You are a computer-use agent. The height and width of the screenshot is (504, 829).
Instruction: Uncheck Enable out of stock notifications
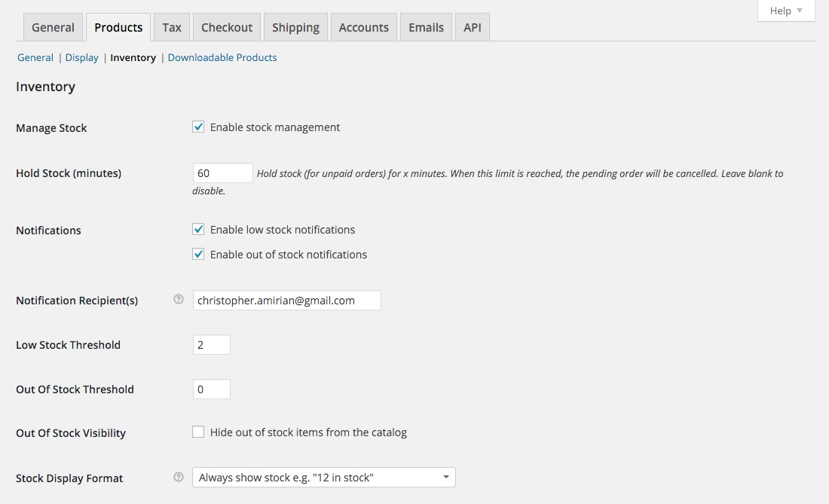click(x=198, y=255)
